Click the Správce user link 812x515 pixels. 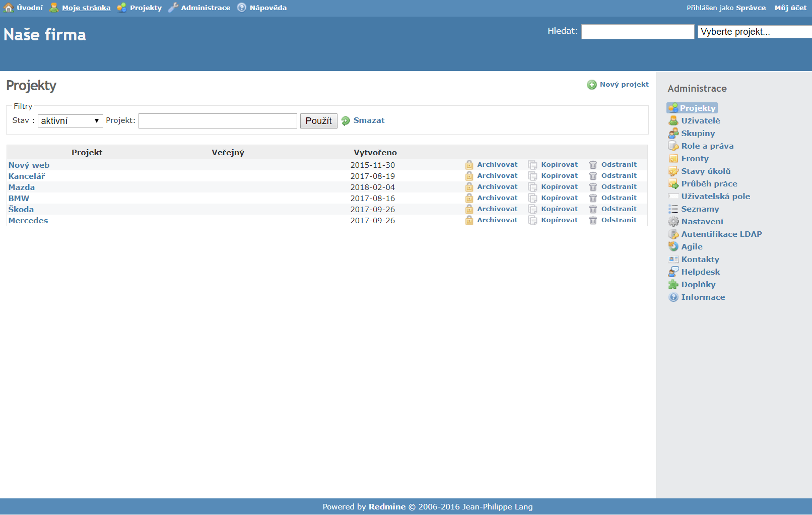(x=751, y=8)
